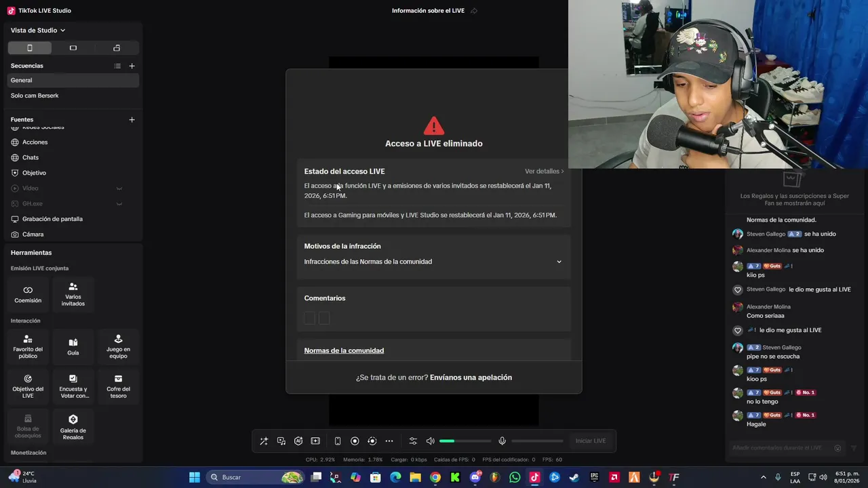The height and width of the screenshot is (488, 868).
Task: Click the magic wand effects icon
Action: [x=264, y=441]
